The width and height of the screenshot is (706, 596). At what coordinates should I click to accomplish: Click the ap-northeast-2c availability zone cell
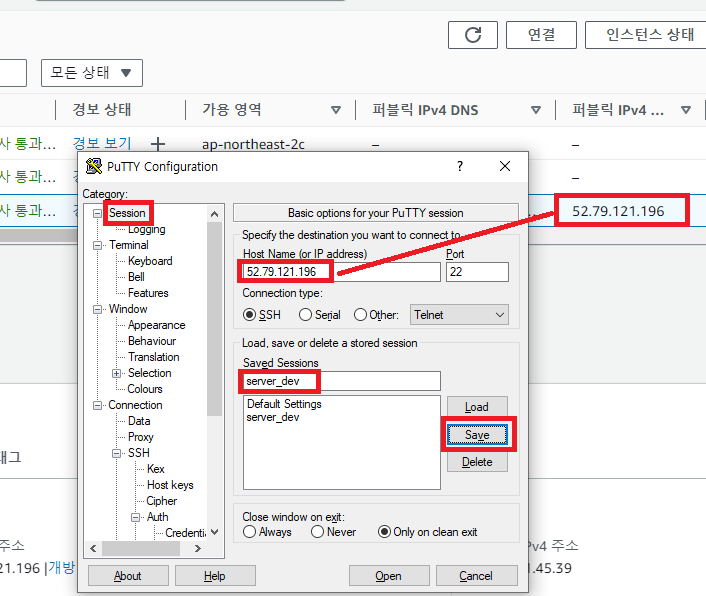click(x=253, y=144)
